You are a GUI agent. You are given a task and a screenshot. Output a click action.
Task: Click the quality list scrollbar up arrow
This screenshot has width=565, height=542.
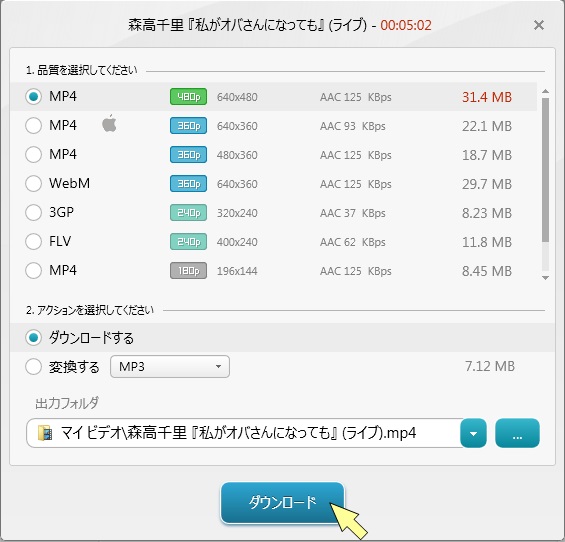545,92
